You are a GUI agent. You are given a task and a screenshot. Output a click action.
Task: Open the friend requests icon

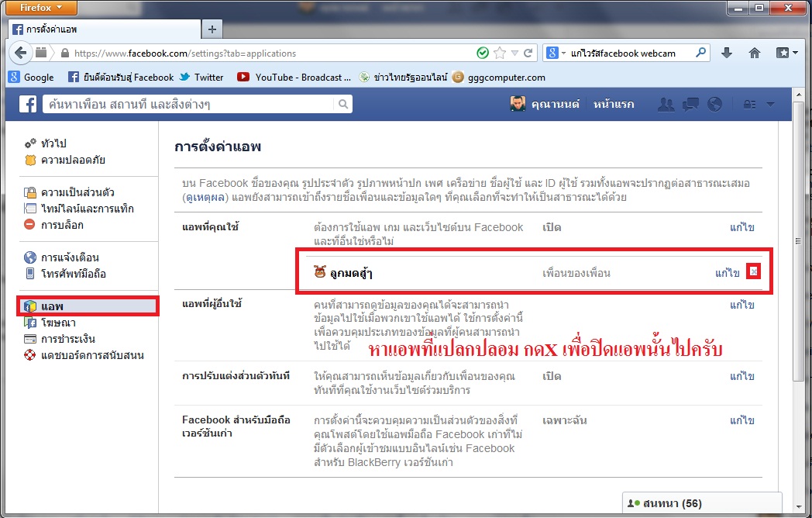point(666,104)
